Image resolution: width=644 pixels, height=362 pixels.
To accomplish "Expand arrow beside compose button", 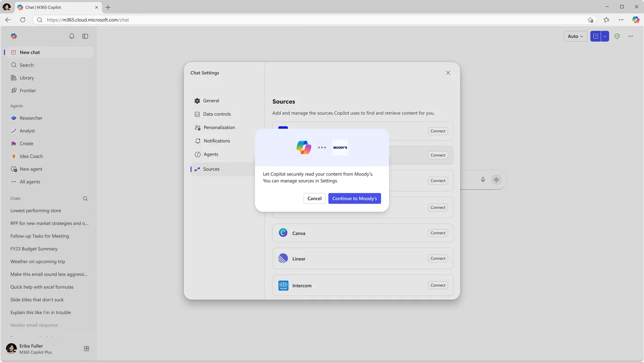I will pyautogui.click(x=605, y=36).
